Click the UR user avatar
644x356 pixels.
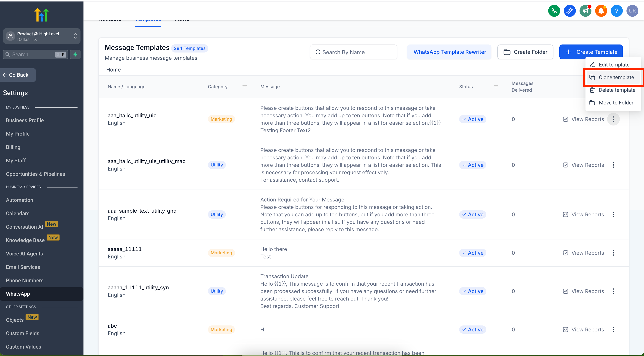pos(632,11)
